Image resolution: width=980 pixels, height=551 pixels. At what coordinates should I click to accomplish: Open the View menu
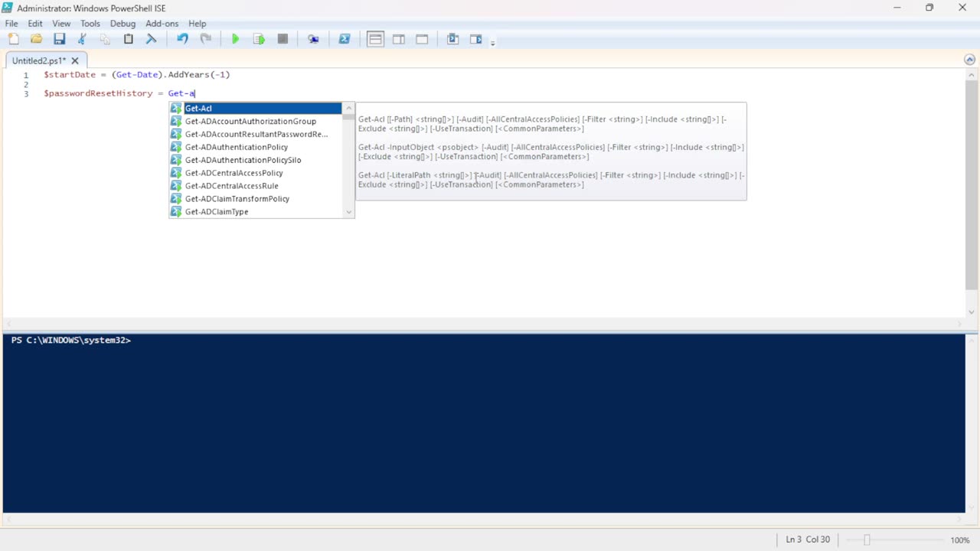coord(61,24)
